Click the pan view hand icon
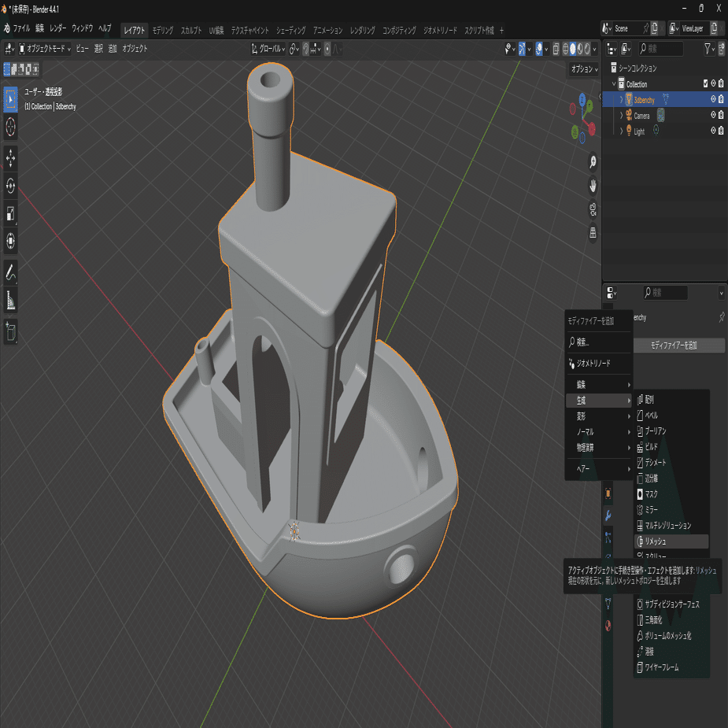Image resolution: width=728 pixels, height=728 pixels. click(593, 186)
